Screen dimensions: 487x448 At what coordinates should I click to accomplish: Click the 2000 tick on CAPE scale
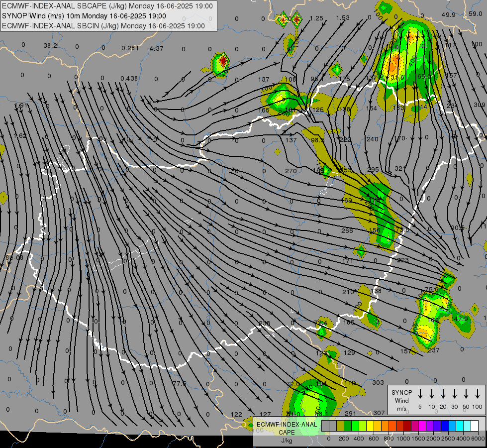click(433, 439)
